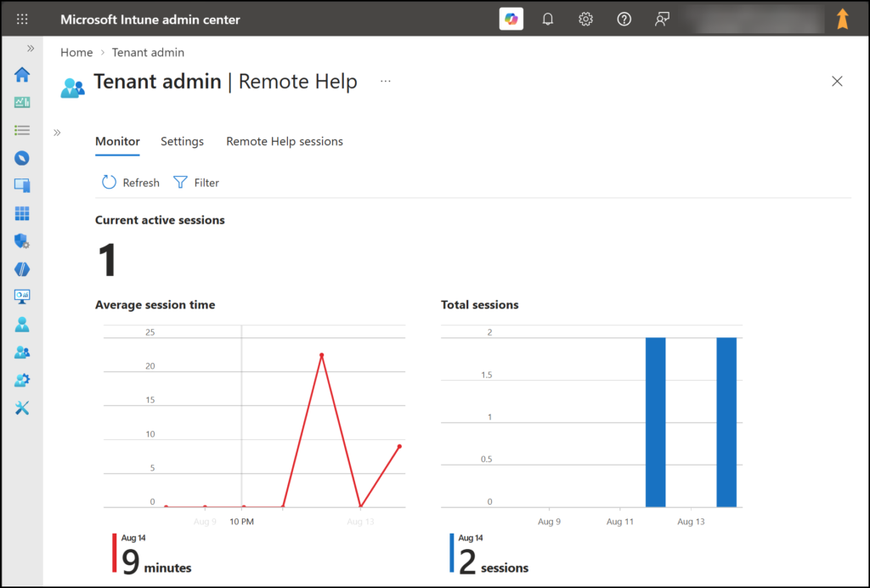This screenshot has width=870, height=588.
Task: Click the last blue bar in Total sessions
Action: (726, 422)
